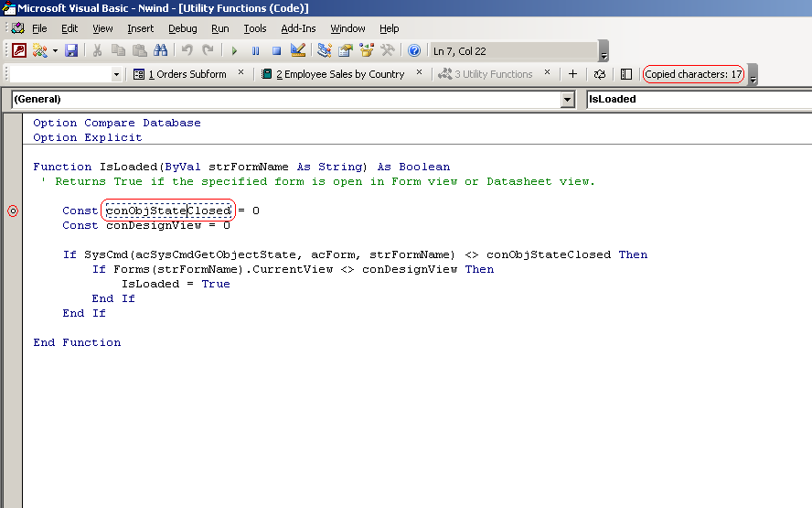The height and width of the screenshot is (508, 812).
Task: Open the Run menu
Action: (220, 28)
